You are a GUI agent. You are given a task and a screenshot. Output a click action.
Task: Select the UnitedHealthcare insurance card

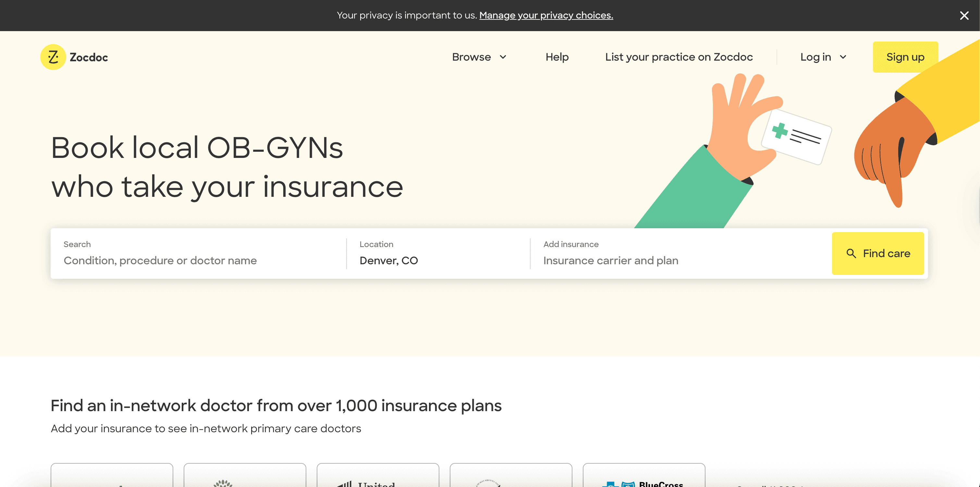coord(377,478)
